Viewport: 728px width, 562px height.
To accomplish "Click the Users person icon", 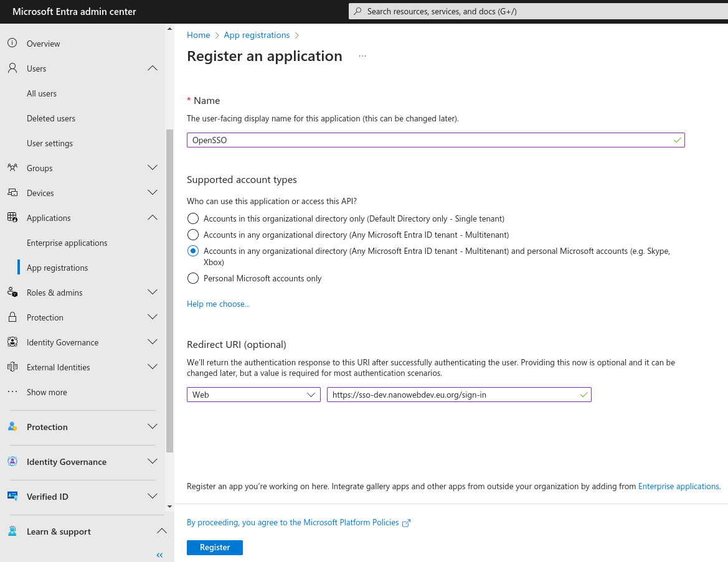I will point(12,68).
